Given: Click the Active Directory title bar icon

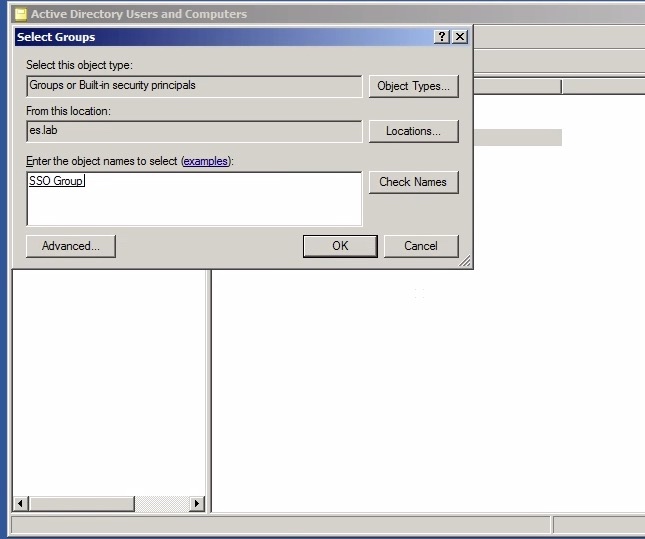Looking at the screenshot, I should coord(21,14).
